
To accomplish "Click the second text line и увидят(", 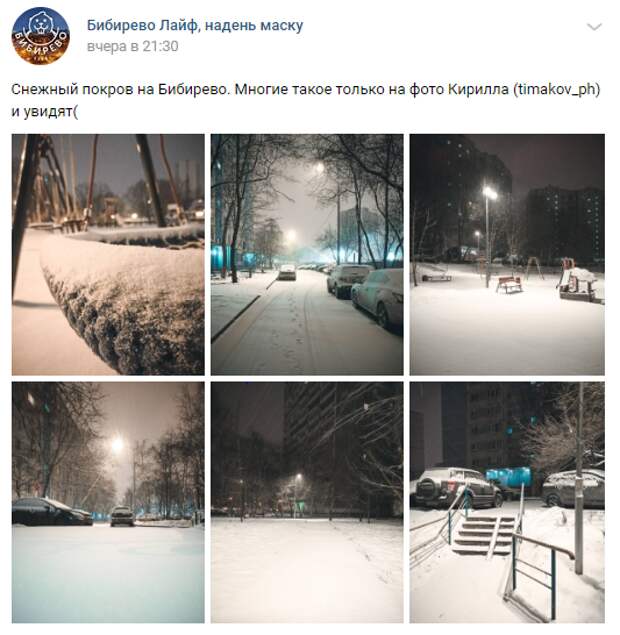I will point(45,112).
